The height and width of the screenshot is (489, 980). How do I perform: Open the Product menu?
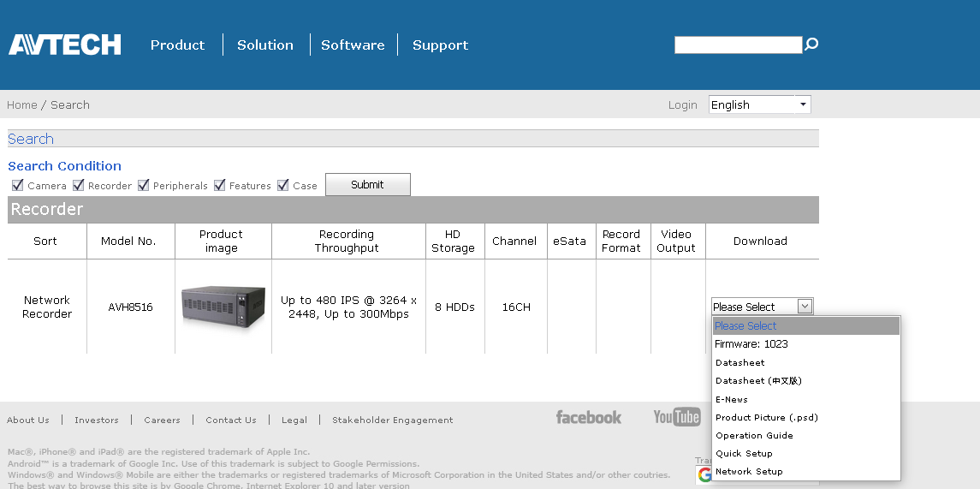[177, 45]
